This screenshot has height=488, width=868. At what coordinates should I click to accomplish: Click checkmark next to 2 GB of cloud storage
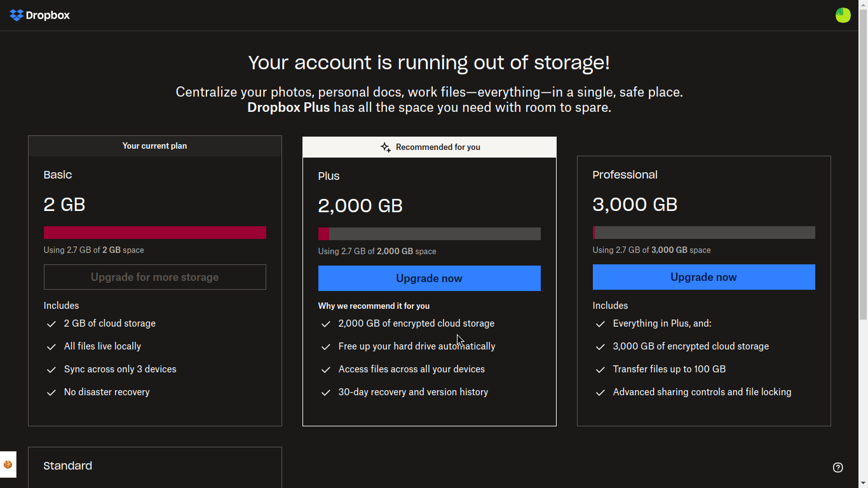click(x=51, y=324)
